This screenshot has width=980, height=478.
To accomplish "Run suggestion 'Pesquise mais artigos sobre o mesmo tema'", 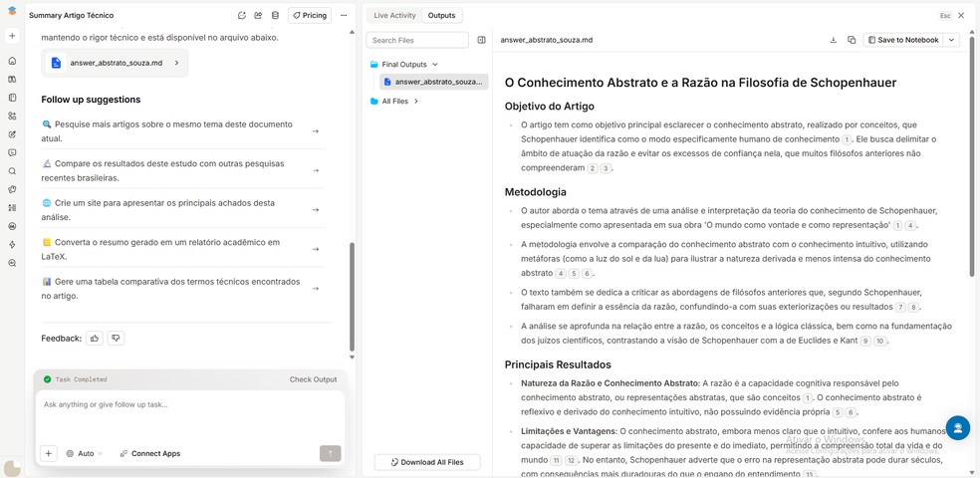I will 182,131.
